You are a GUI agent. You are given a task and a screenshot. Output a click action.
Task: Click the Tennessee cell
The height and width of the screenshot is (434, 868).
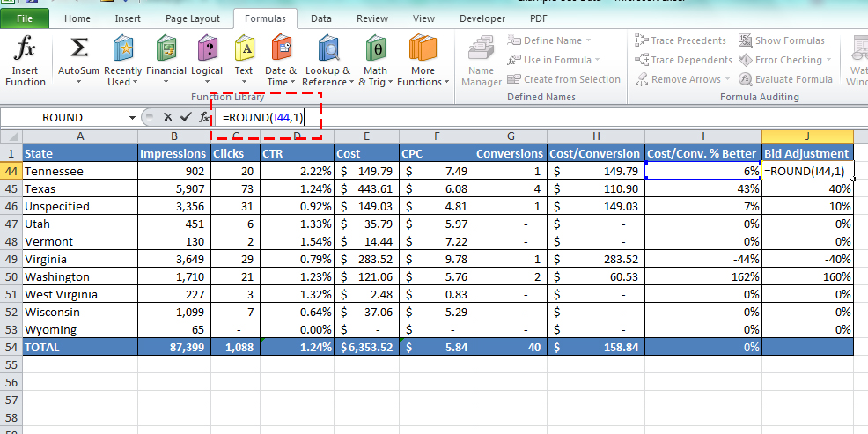[x=80, y=171]
